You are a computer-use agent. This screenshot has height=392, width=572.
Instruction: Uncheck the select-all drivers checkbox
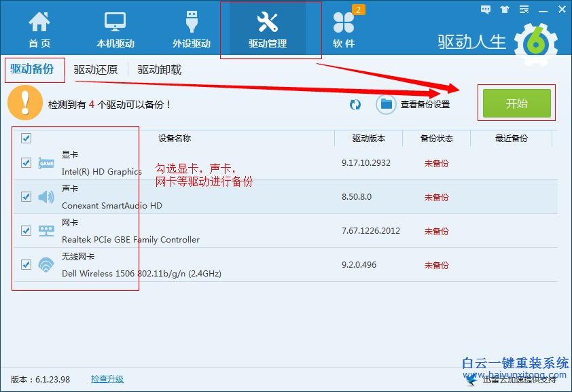pos(26,138)
